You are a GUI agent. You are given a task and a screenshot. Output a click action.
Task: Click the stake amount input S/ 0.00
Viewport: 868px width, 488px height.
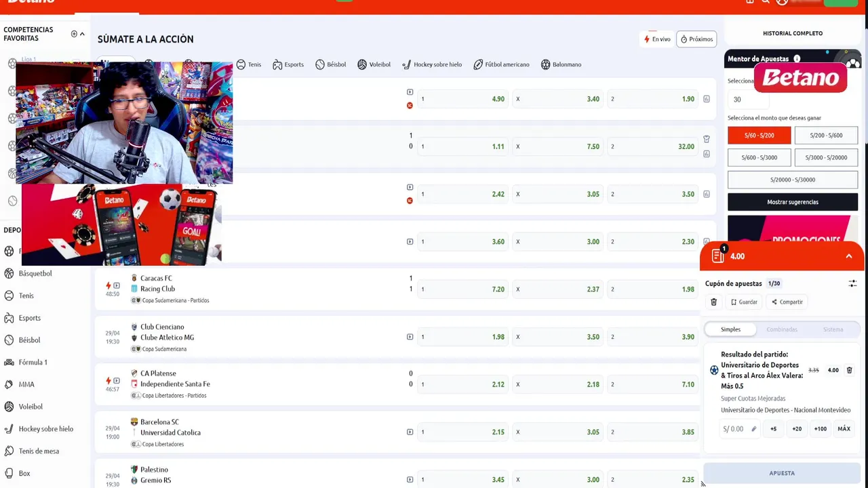click(x=739, y=429)
